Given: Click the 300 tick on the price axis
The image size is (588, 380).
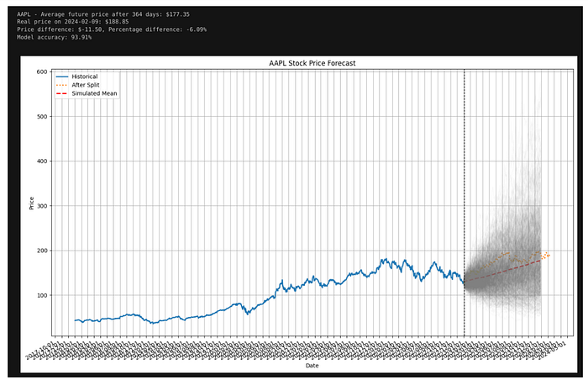Looking at the screenshot, I should [x=40, y=206].
